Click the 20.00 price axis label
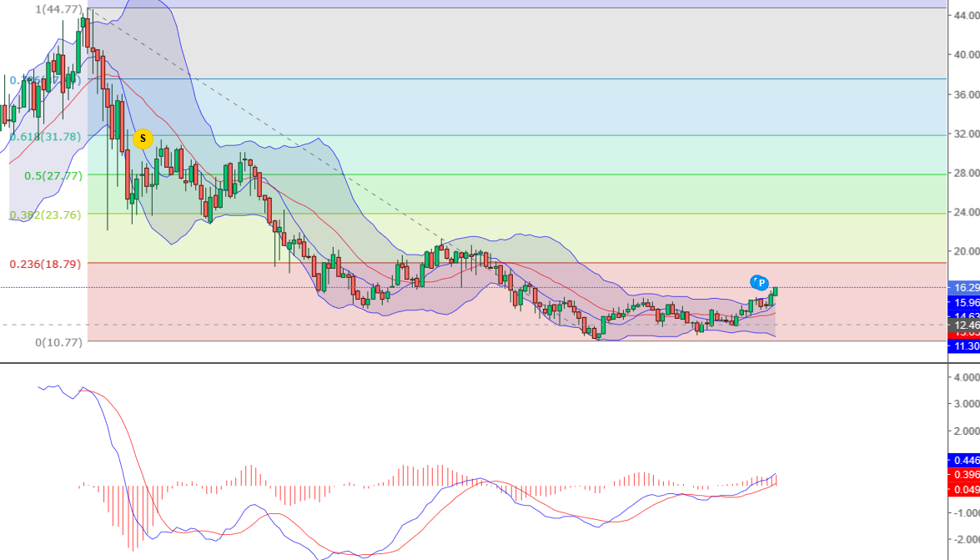This screenshot has height=560, width=980. pyautogui.click(x=967, y=251)
